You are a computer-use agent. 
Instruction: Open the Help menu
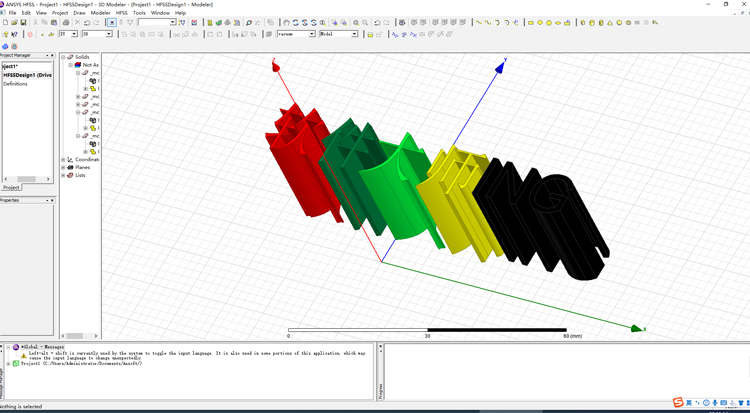180,13
